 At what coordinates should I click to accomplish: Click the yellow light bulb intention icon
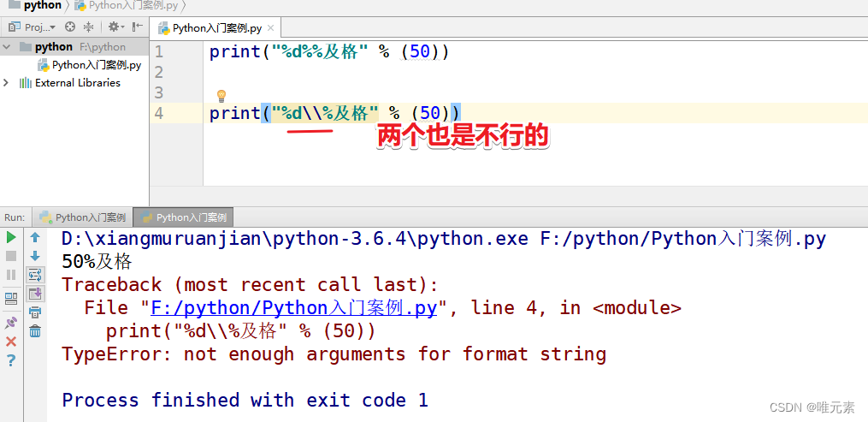[221, 95]
